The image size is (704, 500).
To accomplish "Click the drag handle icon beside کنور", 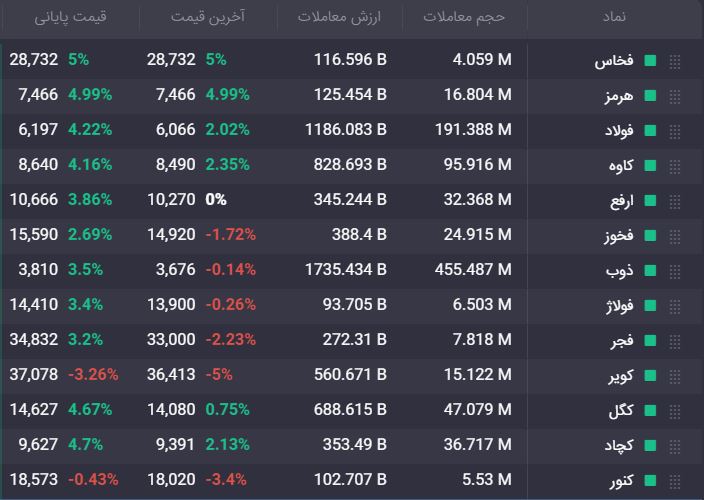I will click(674, 481).
